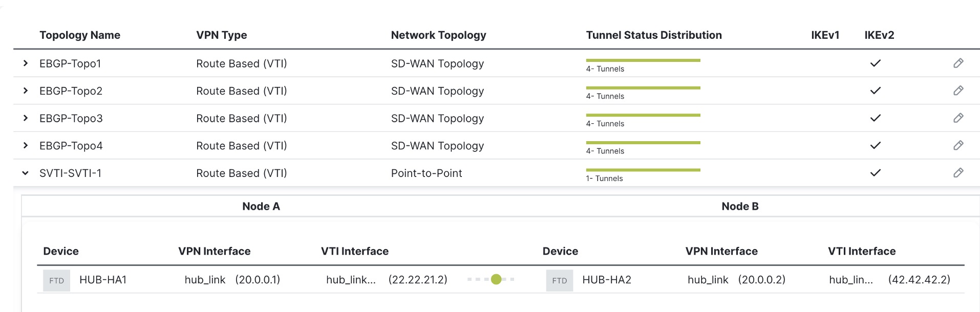Select the EBGP-Topo3 topology name
980x312 pixels.
71,118
